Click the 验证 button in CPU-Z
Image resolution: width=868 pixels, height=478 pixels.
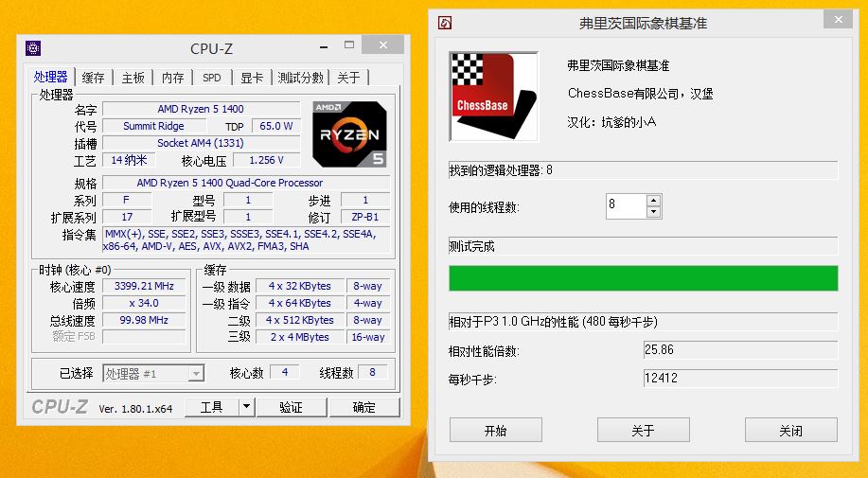point(291,408)
